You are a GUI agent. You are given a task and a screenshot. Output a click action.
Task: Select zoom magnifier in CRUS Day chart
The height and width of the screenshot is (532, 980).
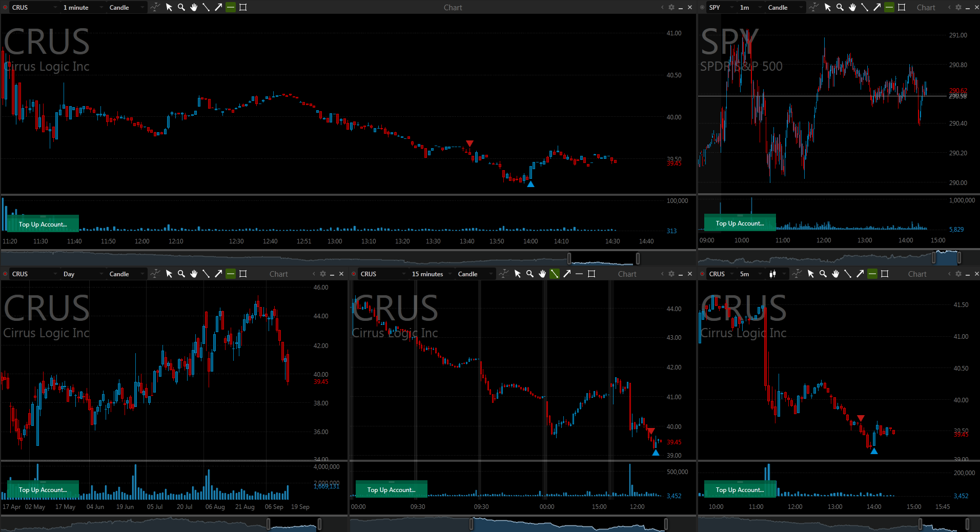point(181,274)
